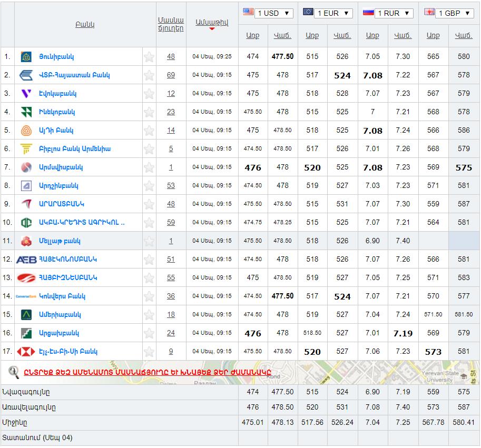Viewport: 481px width, 448px height.
Task: Click the Ameriabank logo icon
Action: click(x=26, y=315)
